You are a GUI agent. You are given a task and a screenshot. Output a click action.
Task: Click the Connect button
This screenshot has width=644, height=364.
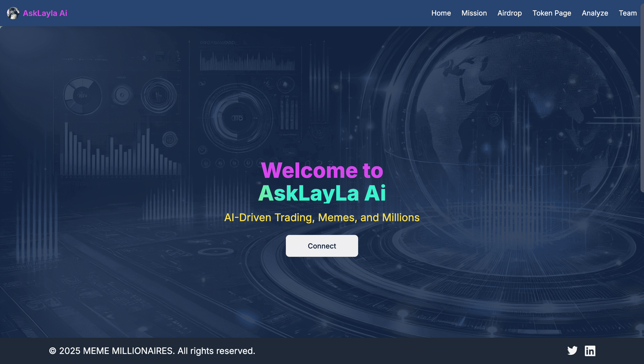click(x=322, y=246)
